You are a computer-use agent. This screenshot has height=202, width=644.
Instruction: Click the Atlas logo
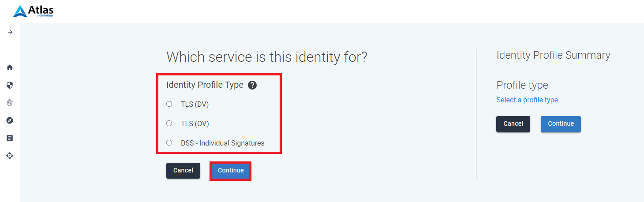(33, 11)
